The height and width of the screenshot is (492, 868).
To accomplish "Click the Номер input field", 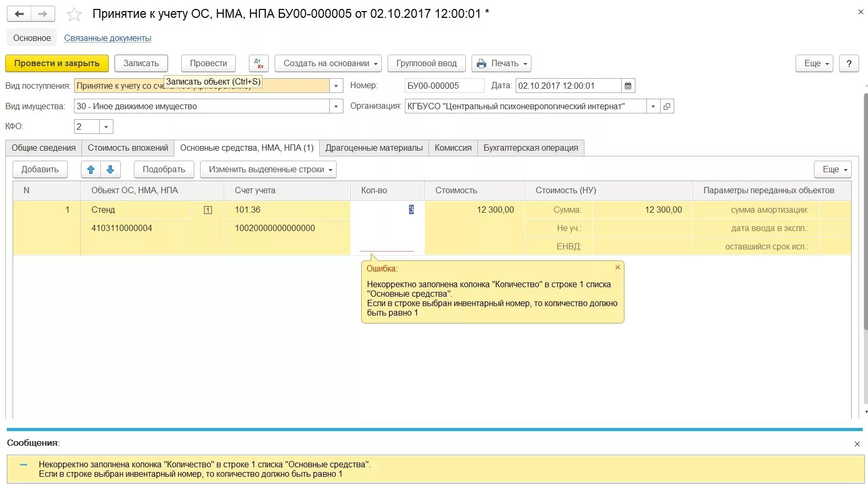I will 444,86.
